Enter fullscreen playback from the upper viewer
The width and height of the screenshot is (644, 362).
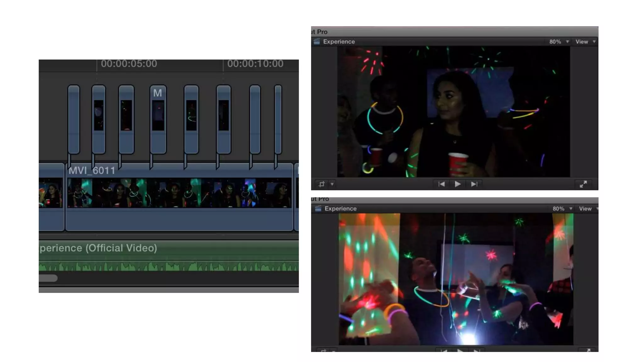[x=583, y=184]
